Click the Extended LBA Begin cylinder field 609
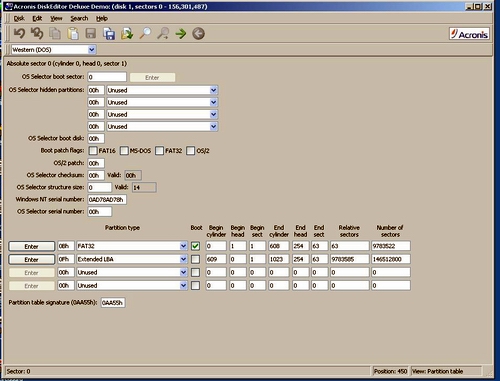500x381 pixels. [216, 259]
